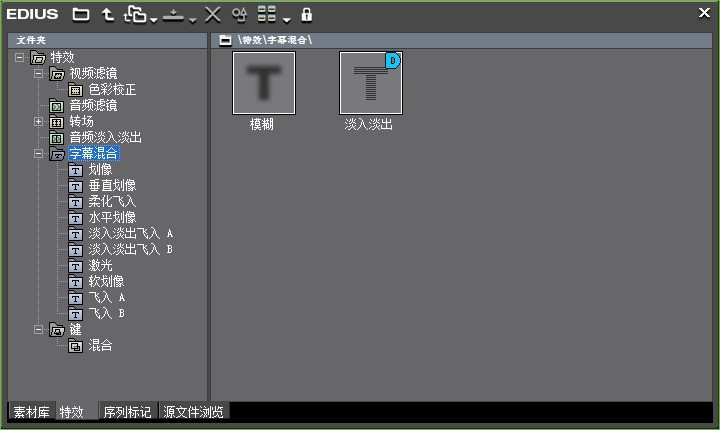Click the add-to-timeline icon in toolbar
This screenshot has width=720, height=430.
pos(174,14)
